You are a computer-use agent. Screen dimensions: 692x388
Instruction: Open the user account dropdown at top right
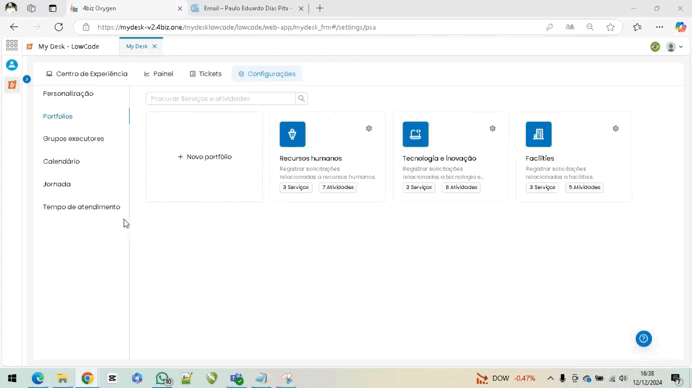click(x=674, y=47)
